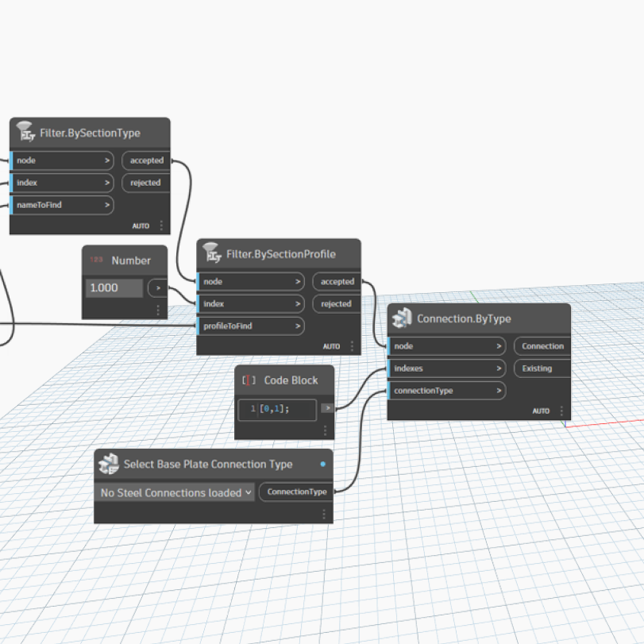Open Connection.ByType node options menu dots

coord(561,411)
